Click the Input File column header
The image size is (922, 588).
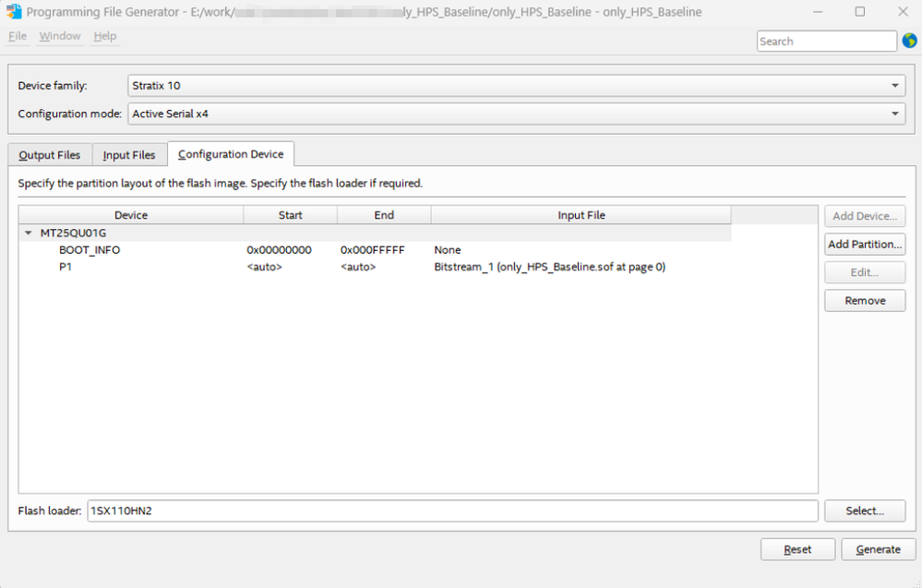[x=581, y=215]
